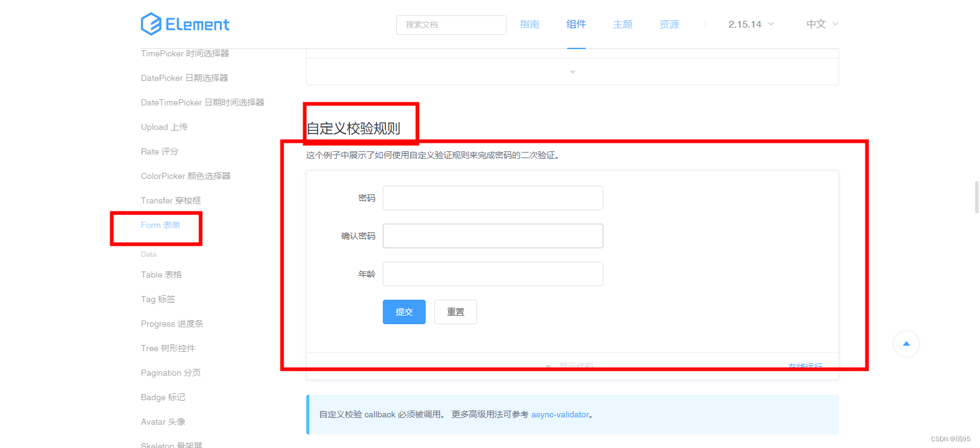This screenshot has width=980, height=448.
Task: Click the page vertical scrollbar thumb
Action: coord(976,197)
